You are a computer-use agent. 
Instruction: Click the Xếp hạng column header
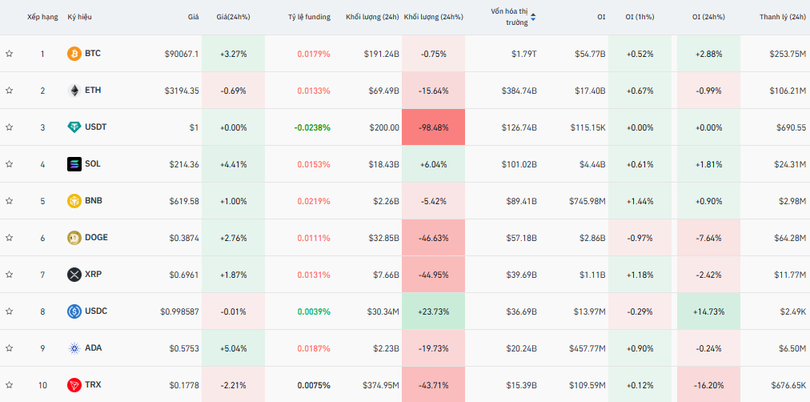[42, 17]
